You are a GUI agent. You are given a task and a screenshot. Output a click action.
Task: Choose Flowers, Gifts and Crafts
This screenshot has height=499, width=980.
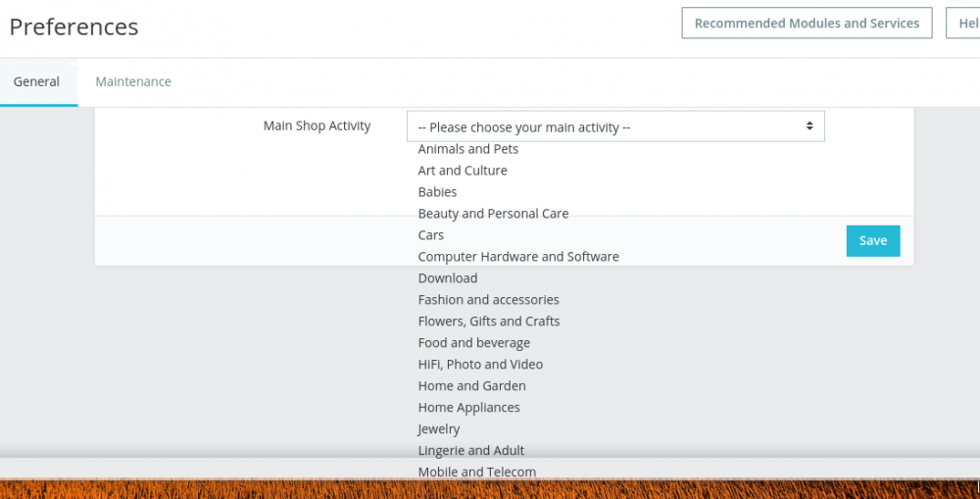489,322
